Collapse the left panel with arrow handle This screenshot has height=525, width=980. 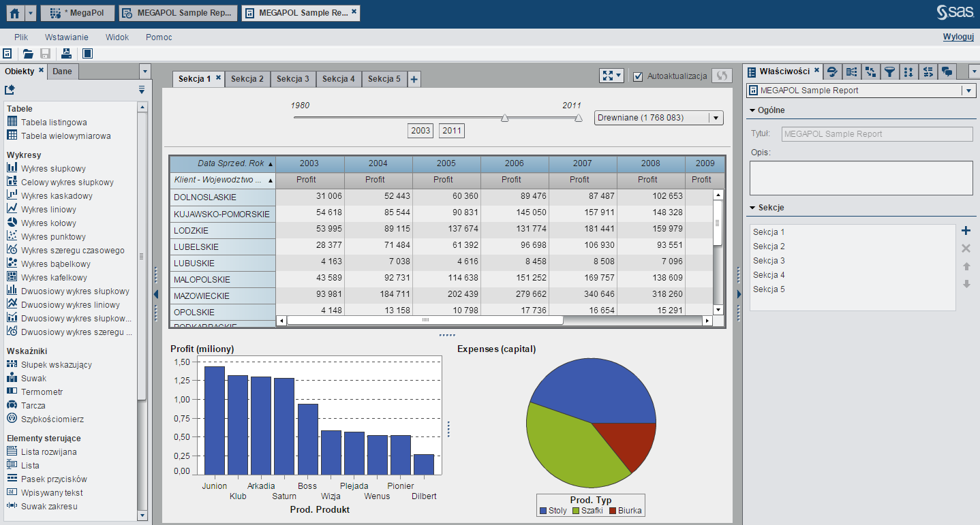155,293
